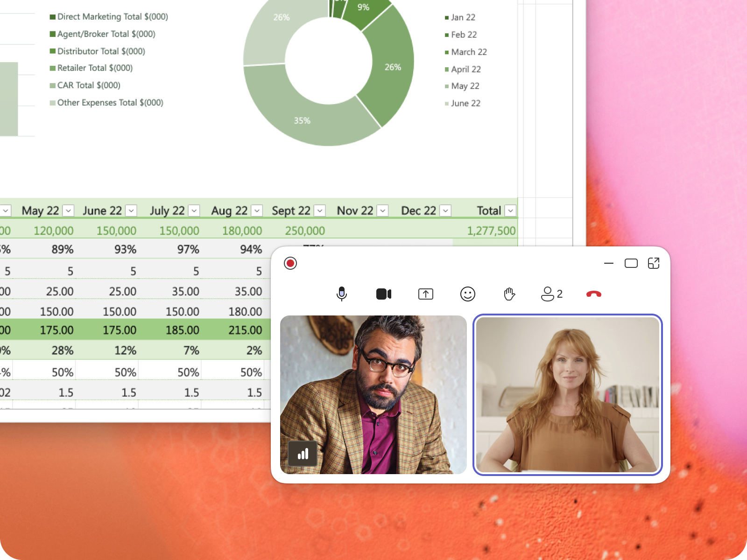Image resolution: width=747 pixels, height=560 pixels.
Task: Click the rectangle view button in call window
Action: 631,263
